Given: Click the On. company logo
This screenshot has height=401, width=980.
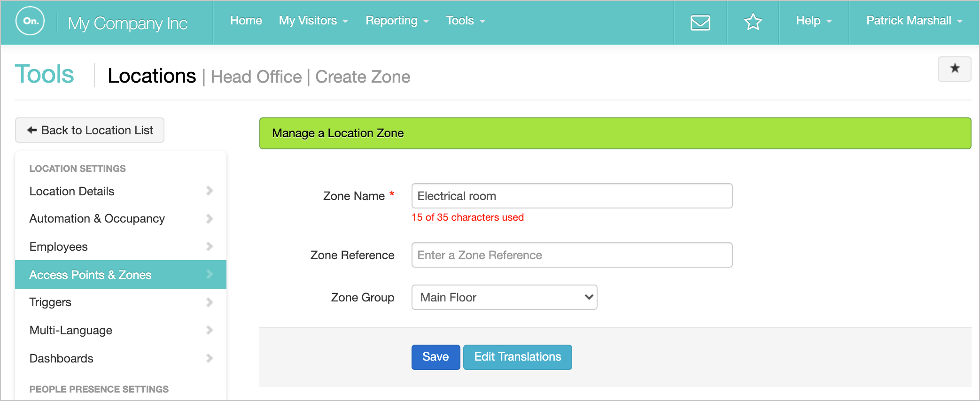Looking at the screenshot, I should 30,22.
